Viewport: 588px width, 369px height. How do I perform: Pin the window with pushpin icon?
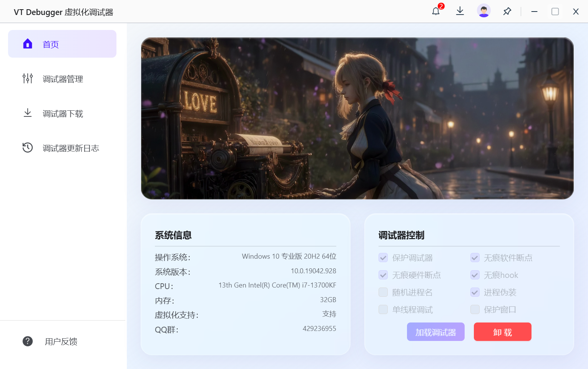click(507, 11)
